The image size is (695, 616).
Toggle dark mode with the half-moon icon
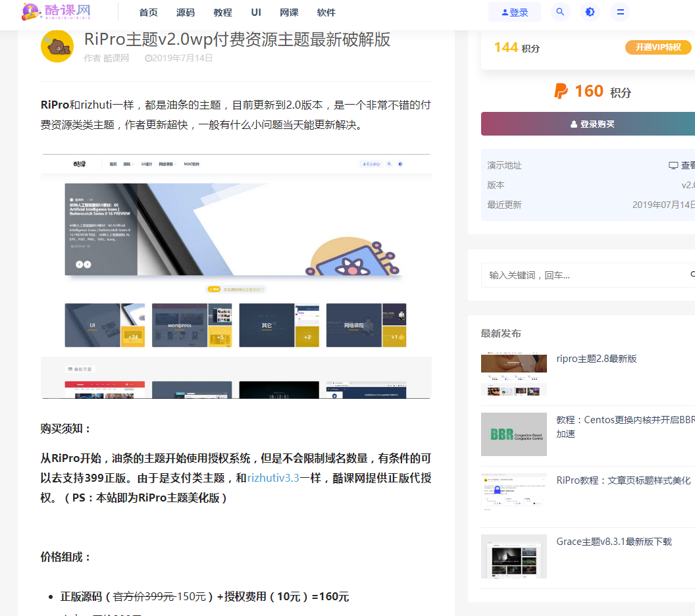point(590,12)
